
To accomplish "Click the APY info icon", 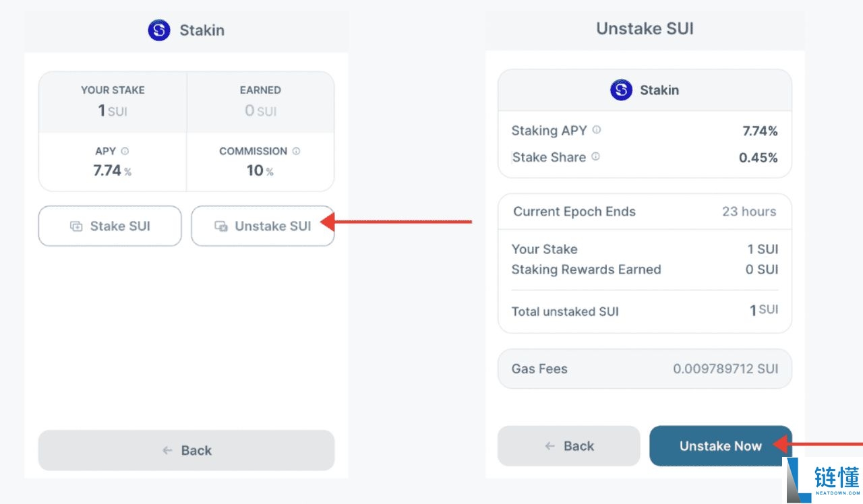I will pyautogui.click(x=125, y=152).
